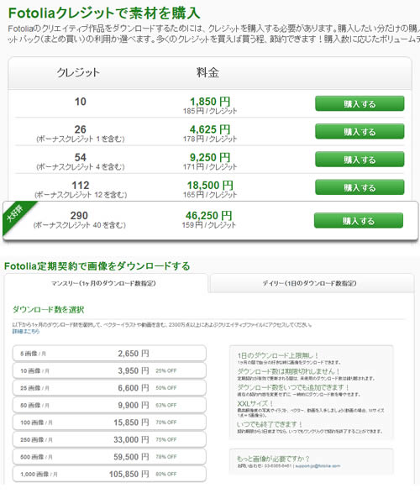The image size is (420, 504).
Task: Click the 80% OFF discount label
Action: [166, 474]
